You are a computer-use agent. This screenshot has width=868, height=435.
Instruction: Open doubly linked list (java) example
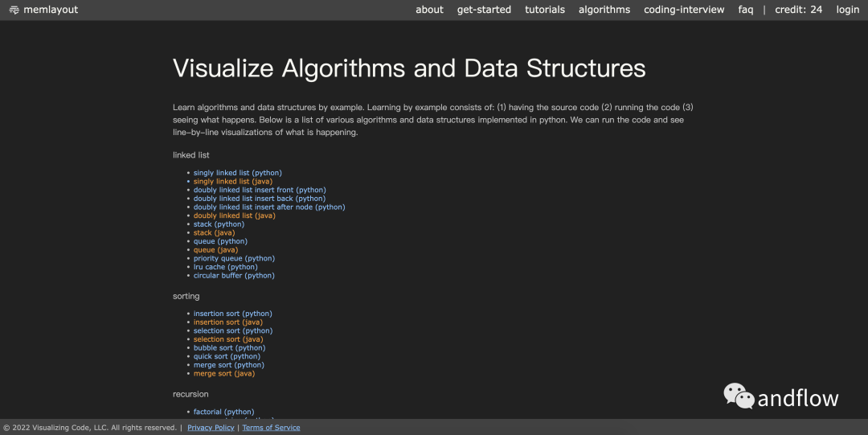point(234,215)
